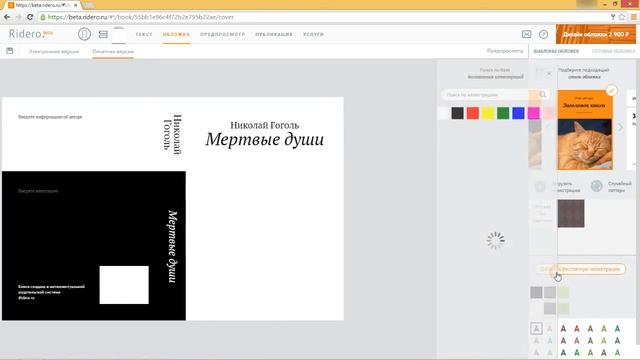Click the upload illustration icon
The image size is (640, 360).
[x=540, y=187]
